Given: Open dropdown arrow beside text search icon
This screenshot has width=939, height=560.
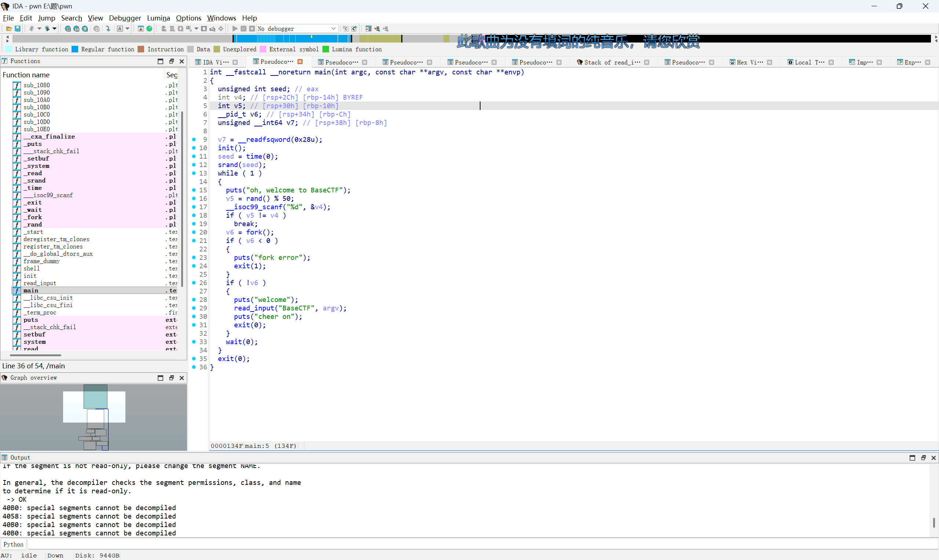Looking at the screenshot, I should (128, 29).
